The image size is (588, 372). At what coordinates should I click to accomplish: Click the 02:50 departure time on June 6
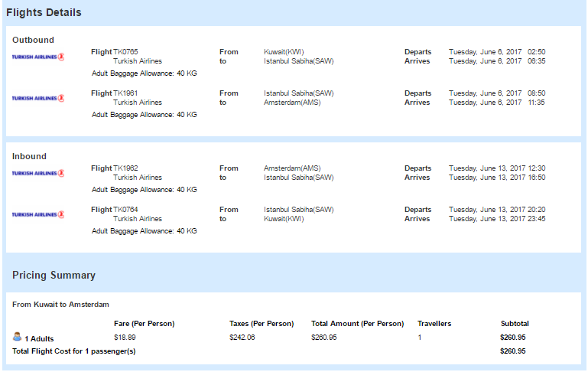[536, 52]
